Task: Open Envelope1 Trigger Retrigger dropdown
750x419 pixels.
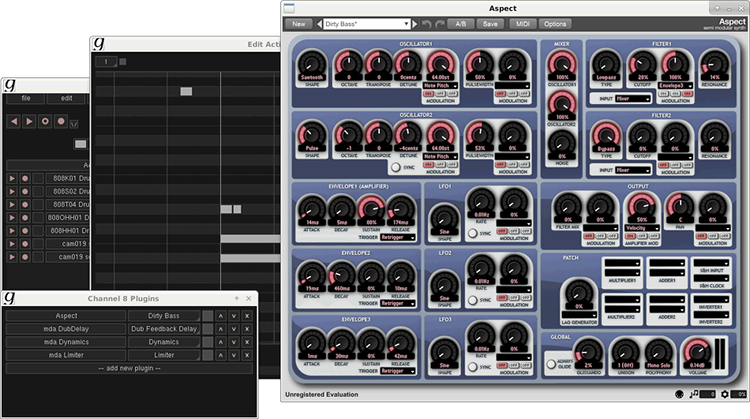Action: click(x=398, y=237)
